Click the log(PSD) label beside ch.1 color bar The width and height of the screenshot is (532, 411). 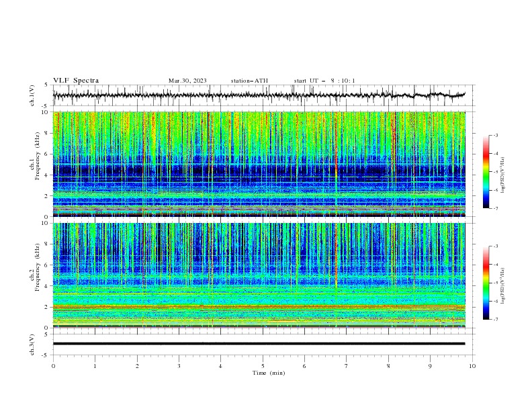tap(503, 175)
